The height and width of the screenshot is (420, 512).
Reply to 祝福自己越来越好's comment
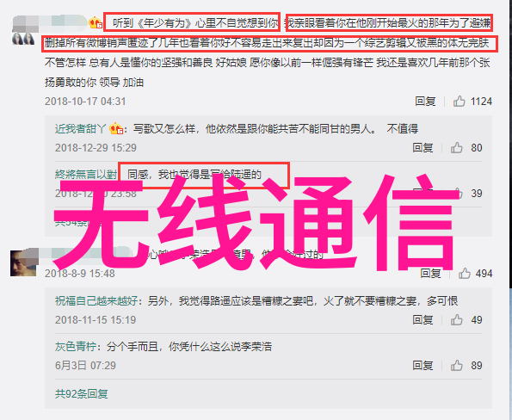click(x=423, y=319)
